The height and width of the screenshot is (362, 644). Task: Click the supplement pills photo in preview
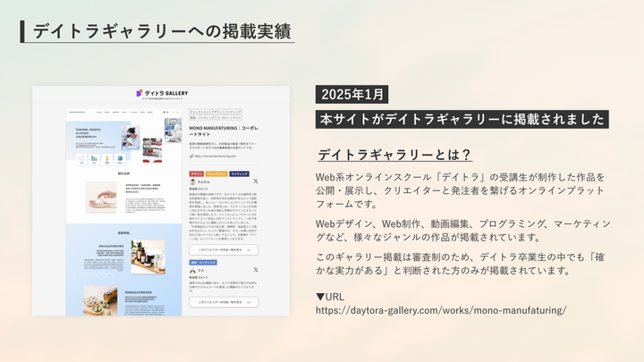tap(100, 301)
